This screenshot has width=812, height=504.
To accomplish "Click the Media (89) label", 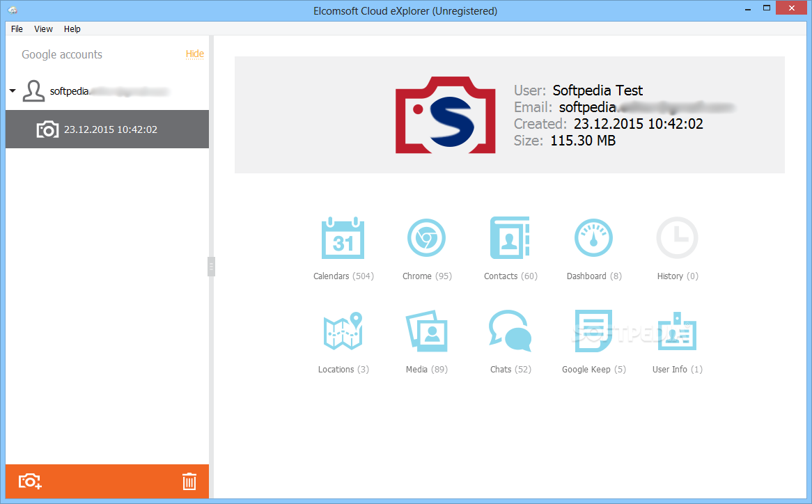I will tap(427, 370).
